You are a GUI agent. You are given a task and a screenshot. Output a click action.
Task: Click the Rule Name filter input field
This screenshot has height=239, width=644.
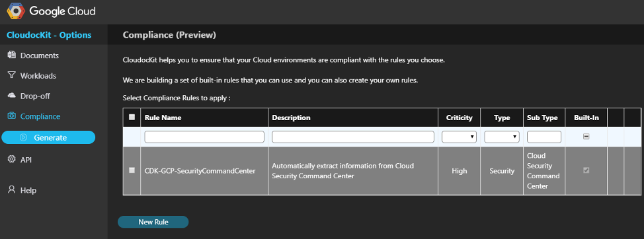click(x=204, y=137)
